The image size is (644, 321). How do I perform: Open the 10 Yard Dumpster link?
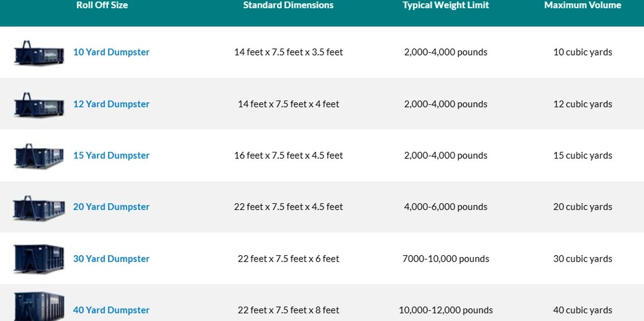111,52
